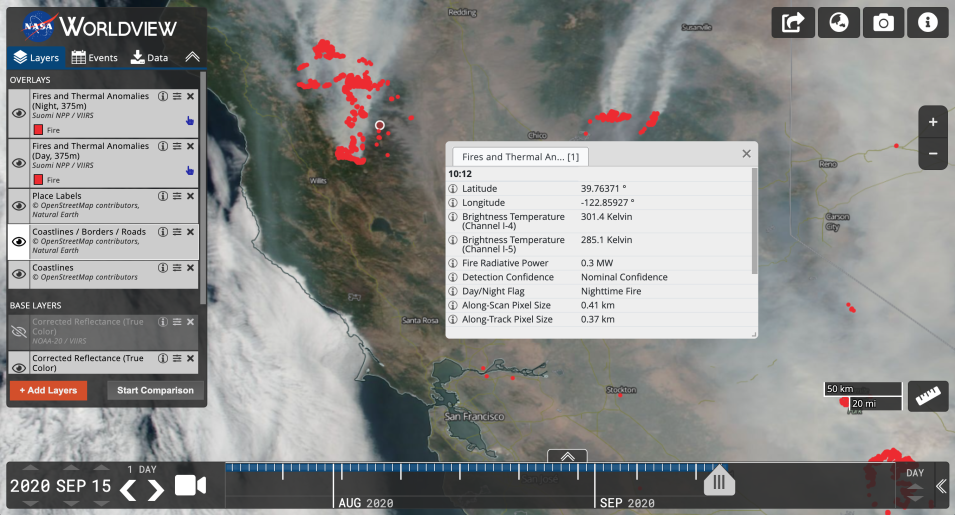Show info for Fires Day layer
The height and width of the screenshot is (515, 955).
[x=163, y=146]
